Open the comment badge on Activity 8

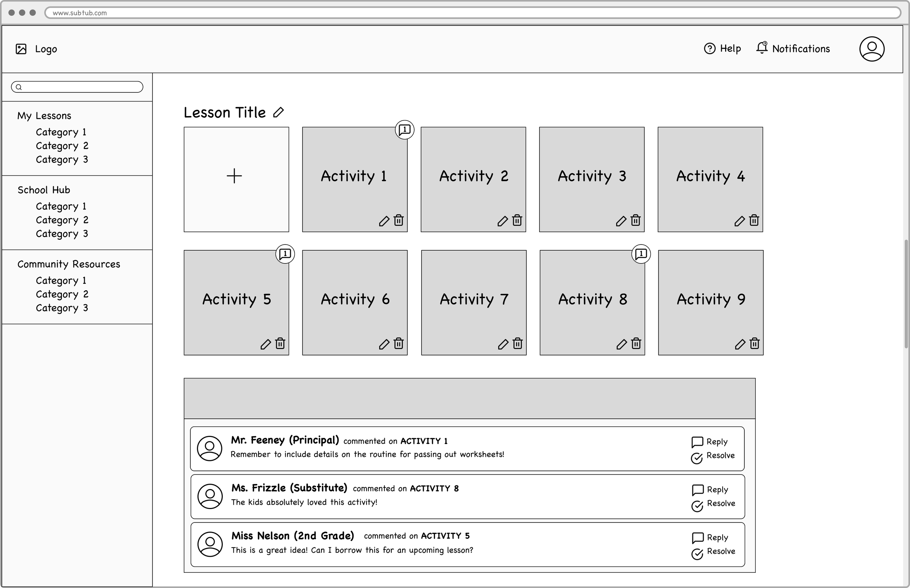[641, 254]
